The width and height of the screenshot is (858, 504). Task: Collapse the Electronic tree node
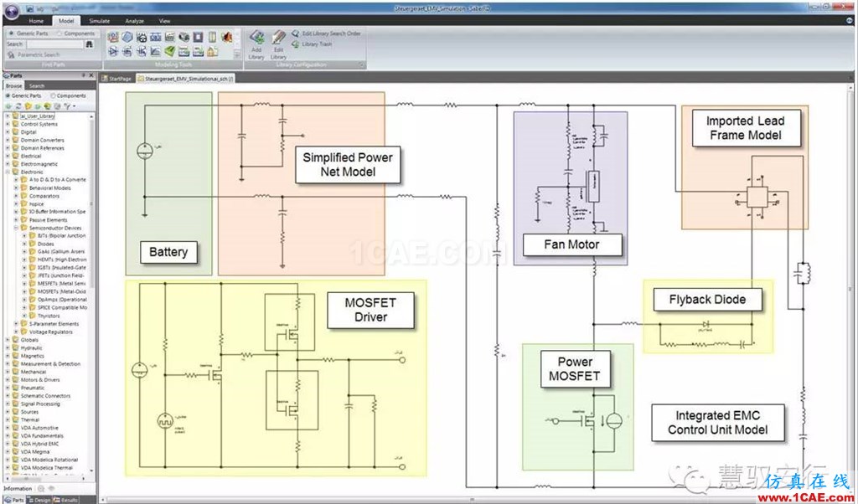8,172
